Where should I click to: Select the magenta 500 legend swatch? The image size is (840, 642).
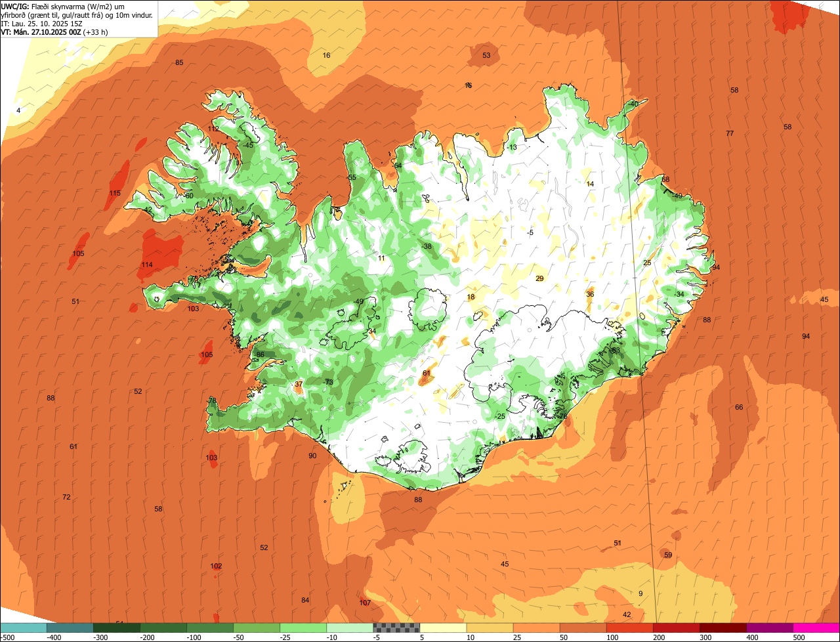point(816,628)
